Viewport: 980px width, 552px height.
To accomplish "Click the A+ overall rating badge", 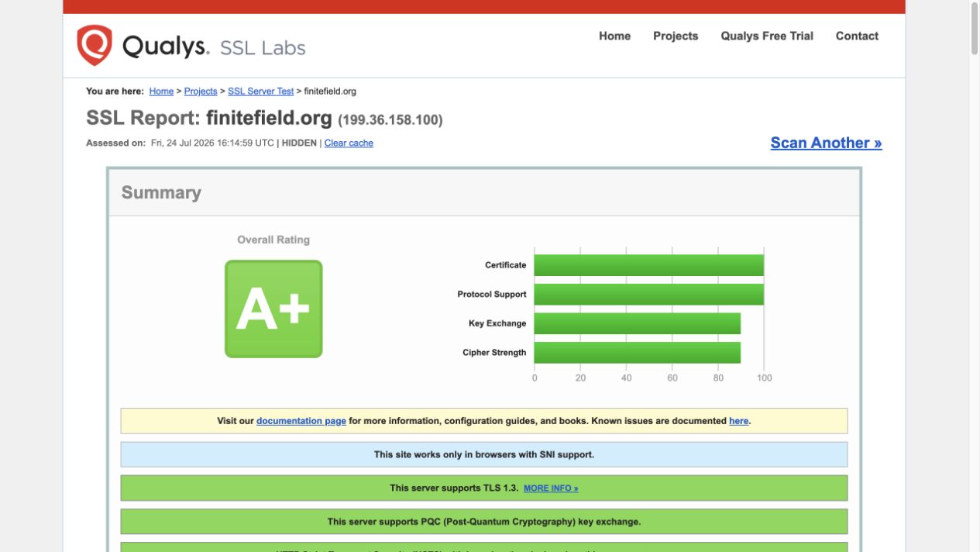I will pos(273,309).
